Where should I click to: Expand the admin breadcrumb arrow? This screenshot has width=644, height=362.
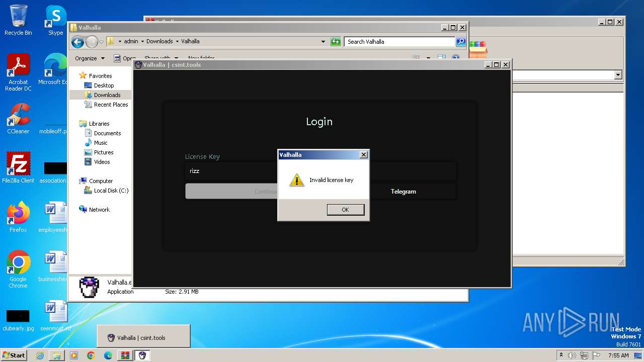click(x=142, y=42)
